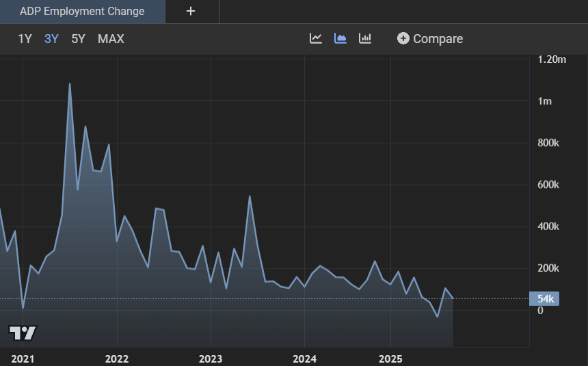Image resolution: width=588 pixels, height=366 pixels.
Task: Click the 2024 year label
Action: 304,359
